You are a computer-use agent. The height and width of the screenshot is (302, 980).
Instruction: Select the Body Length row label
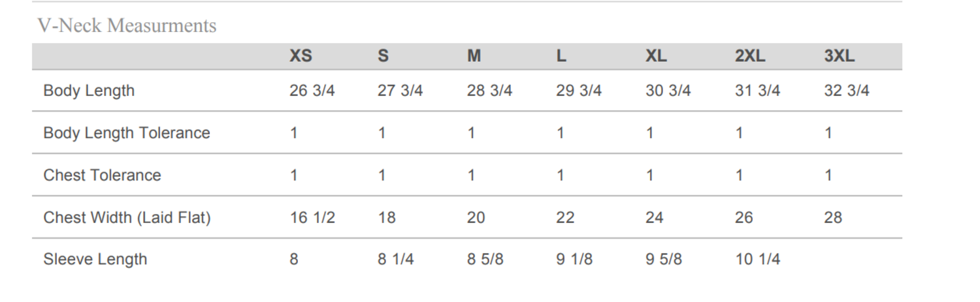point(89,91)
